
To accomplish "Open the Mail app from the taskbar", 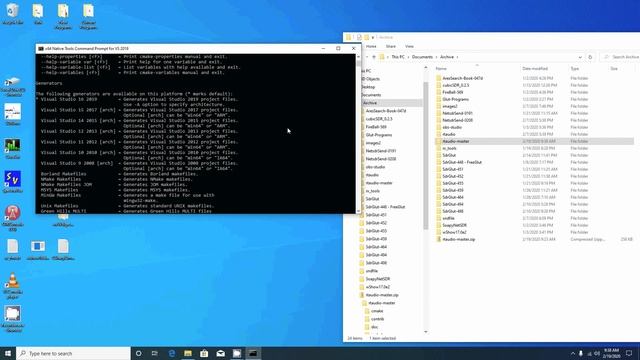I will coord(220,353).
